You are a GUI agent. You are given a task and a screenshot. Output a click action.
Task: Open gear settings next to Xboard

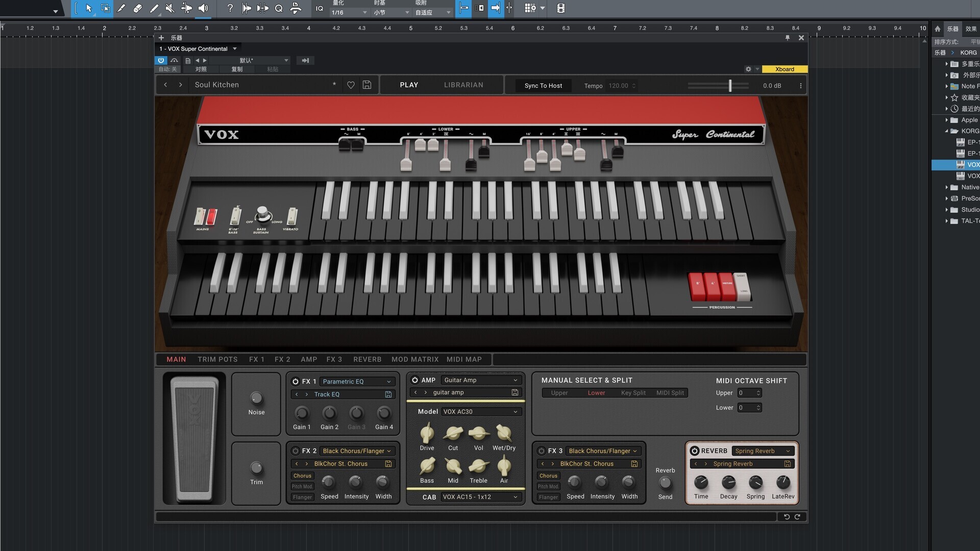[x=748, y=69]
